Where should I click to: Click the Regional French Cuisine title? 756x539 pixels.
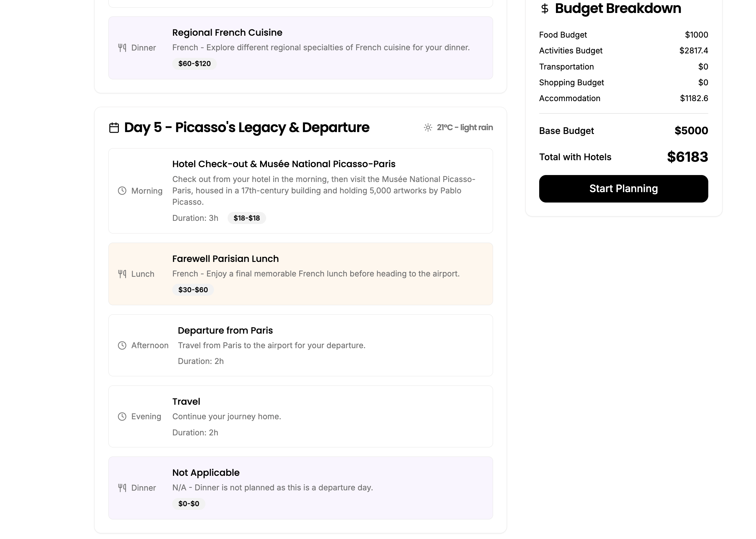pyautogui.click(x=227, y=33)
